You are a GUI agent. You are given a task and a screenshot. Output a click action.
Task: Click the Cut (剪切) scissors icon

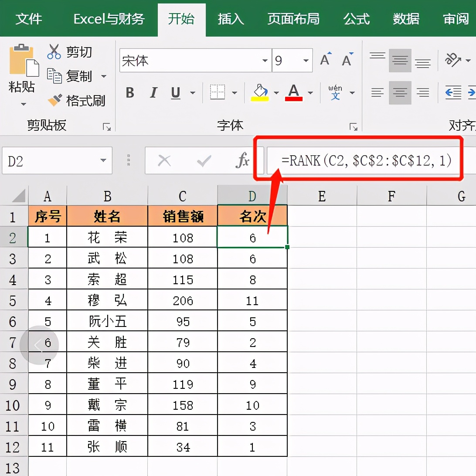click(54, 51)
